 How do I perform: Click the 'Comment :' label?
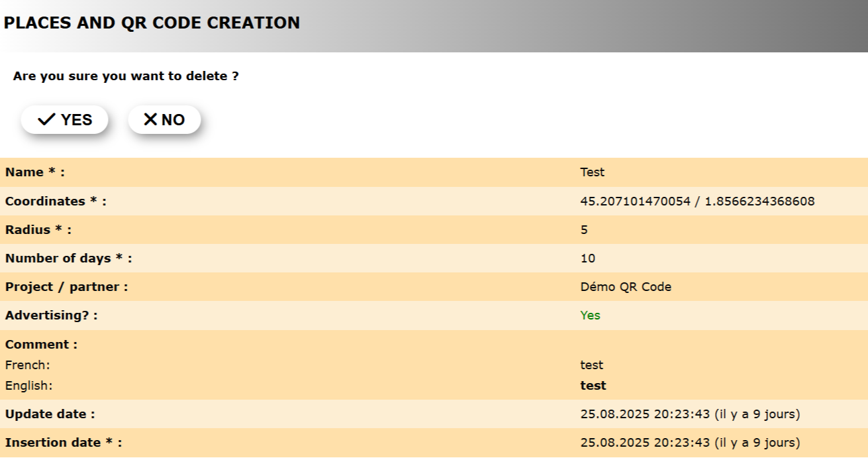click(x=41, y=345)
